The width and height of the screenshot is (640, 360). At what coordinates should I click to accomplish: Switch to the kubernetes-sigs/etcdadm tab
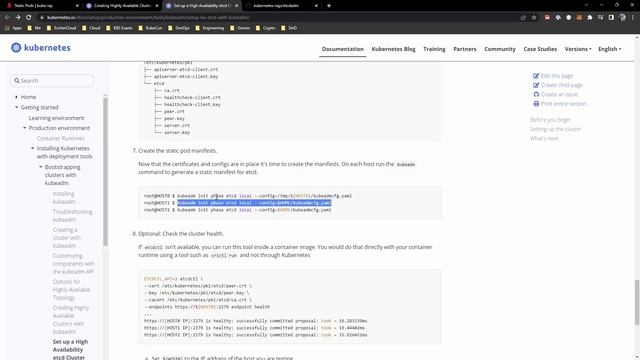click(x=281, y=6)
